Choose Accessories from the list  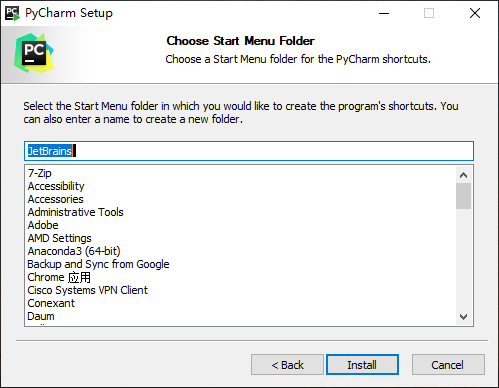click(x=55, y=199)
